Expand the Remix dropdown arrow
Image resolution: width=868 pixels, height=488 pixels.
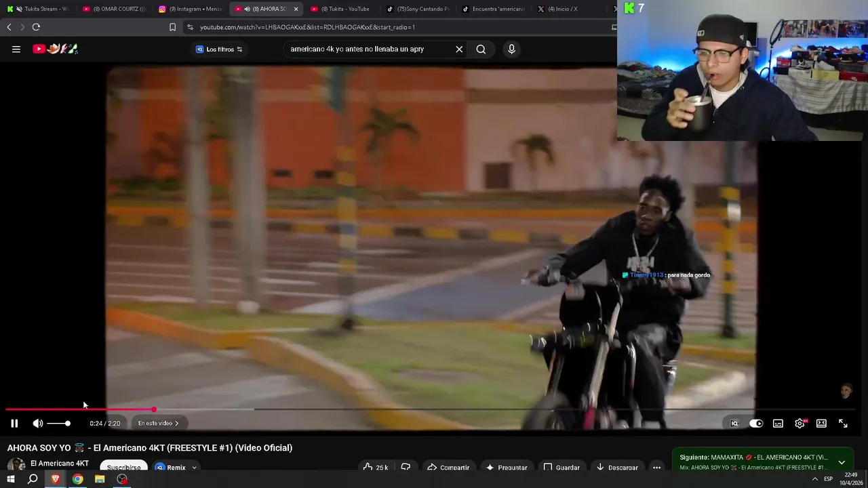(194, 467)
